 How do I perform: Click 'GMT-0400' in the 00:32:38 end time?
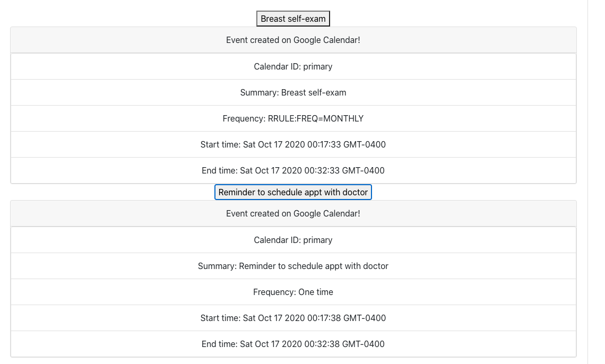[x=364, y=344]
